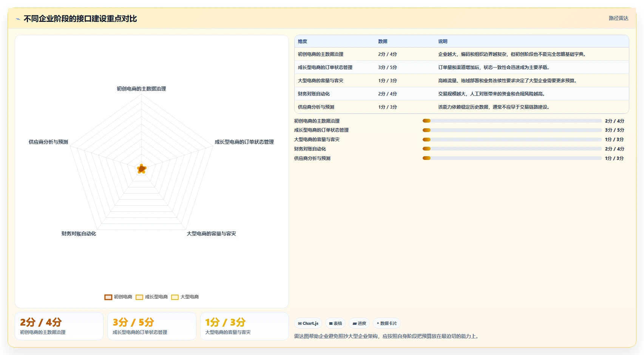Click the radar axis label 初创电商的主数据治理
This screenshot has width=644, height=355.
click(x=141, y=89)
